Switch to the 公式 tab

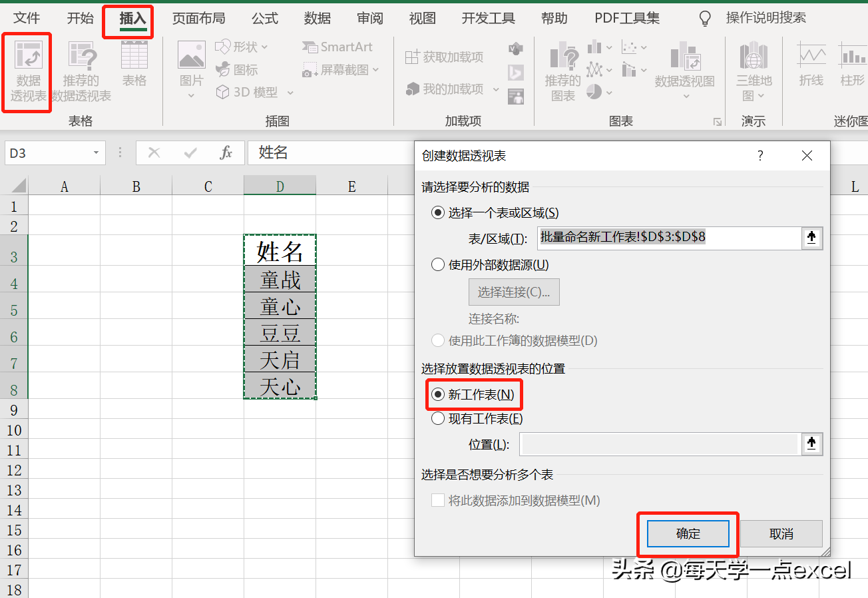coord(265,18)
